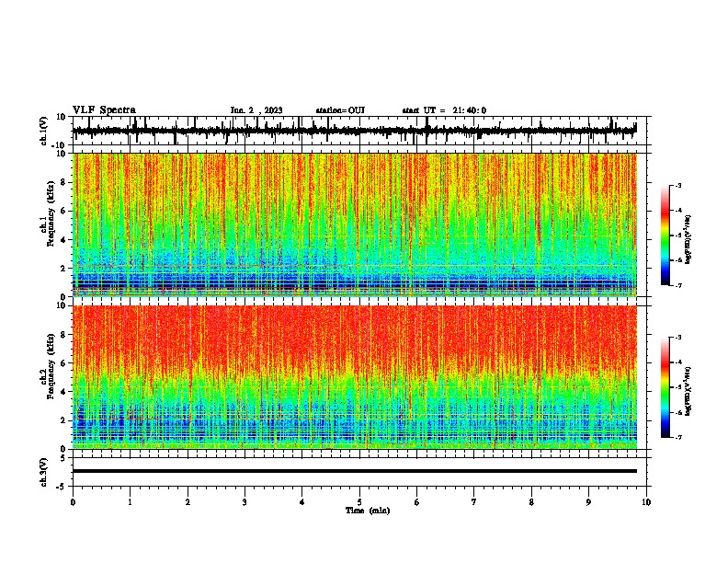Select the date text "Jan. 2 , 2023"

[256, 110]
